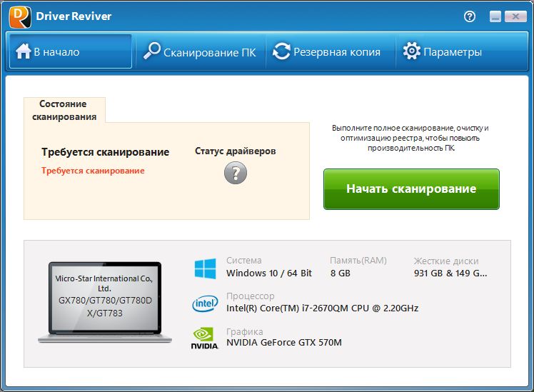The width and height of the screenshot is (534, 392).
Task: Select the 'Состояние сканирования' panel tab
Action: point(64,110)
